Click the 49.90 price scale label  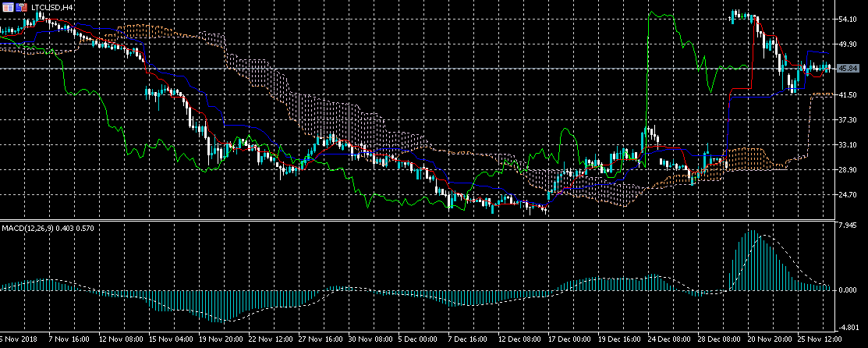click(x=848, y=44)
